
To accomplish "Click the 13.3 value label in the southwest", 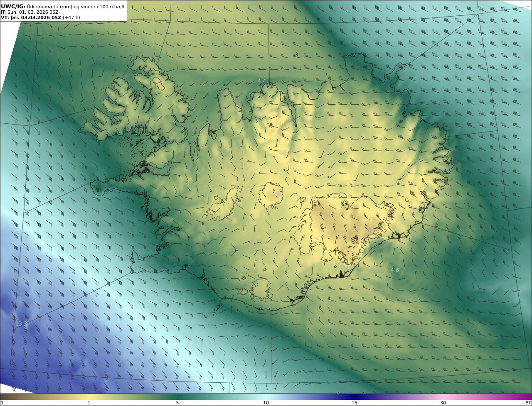I will [21, 323].
